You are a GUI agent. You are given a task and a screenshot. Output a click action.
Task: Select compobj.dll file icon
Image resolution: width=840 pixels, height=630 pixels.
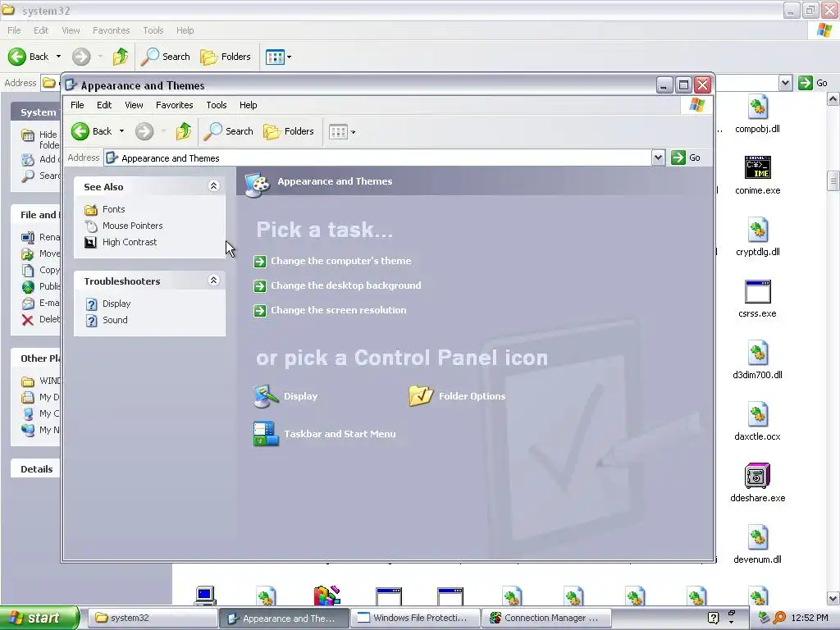point(757,107)
